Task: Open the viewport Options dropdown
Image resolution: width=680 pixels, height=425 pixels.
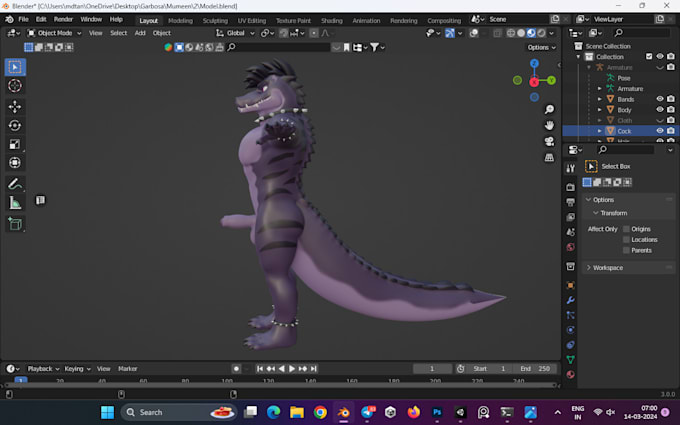Action: click(x=541, y=47)
